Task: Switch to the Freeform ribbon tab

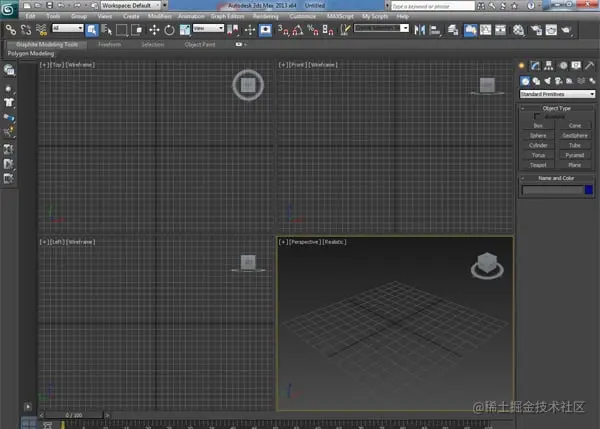Action: [109, 44]
